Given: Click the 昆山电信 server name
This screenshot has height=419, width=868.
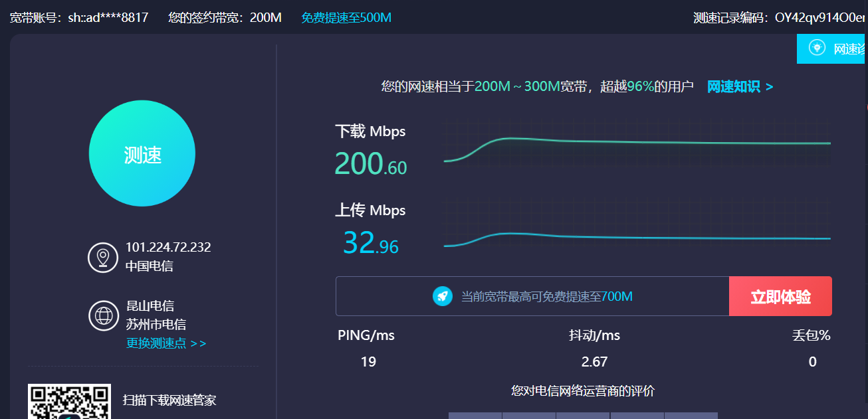Looking at the screenshot, I should [150, 305].
